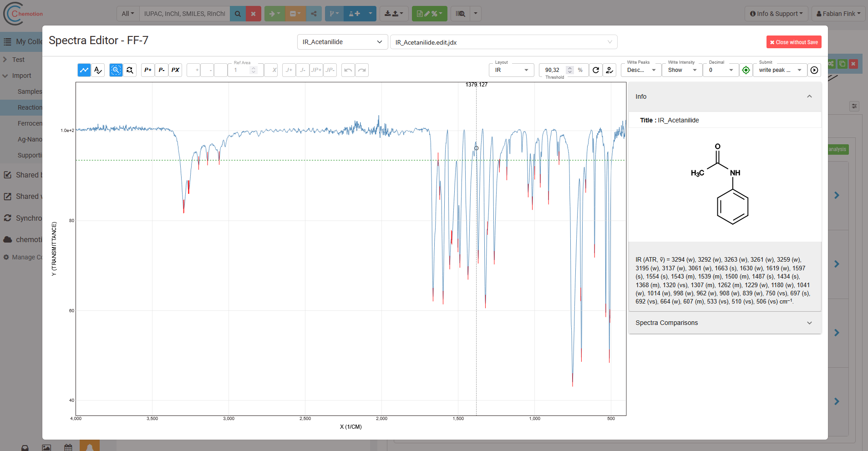Click the circular play submit icon

click(814, 70)
